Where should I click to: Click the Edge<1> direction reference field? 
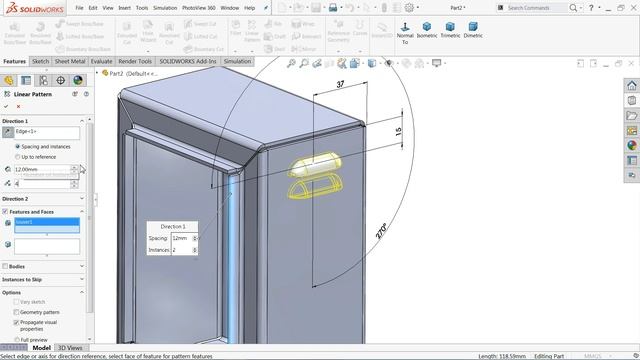[x=47, y=133]
